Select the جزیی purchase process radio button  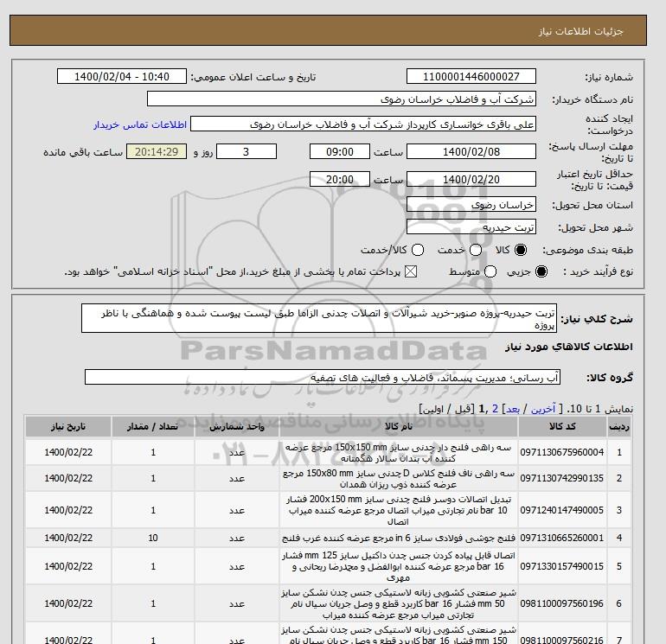click(x=541, y=271)
